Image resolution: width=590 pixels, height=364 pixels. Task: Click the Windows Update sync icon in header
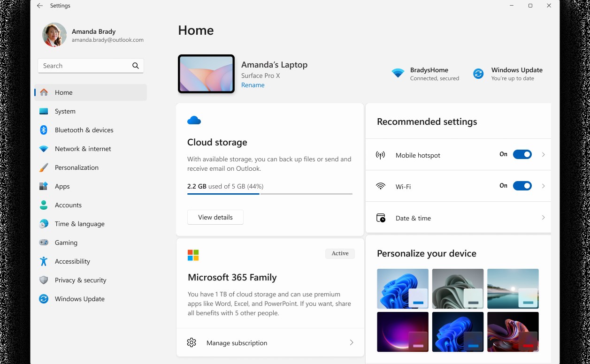(x=478, y=74)
